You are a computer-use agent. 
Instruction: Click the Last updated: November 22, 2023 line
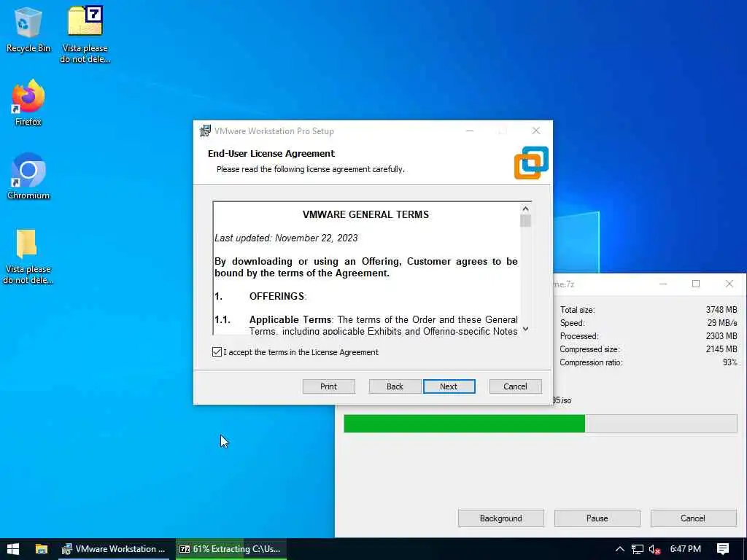tap(286, 238)
